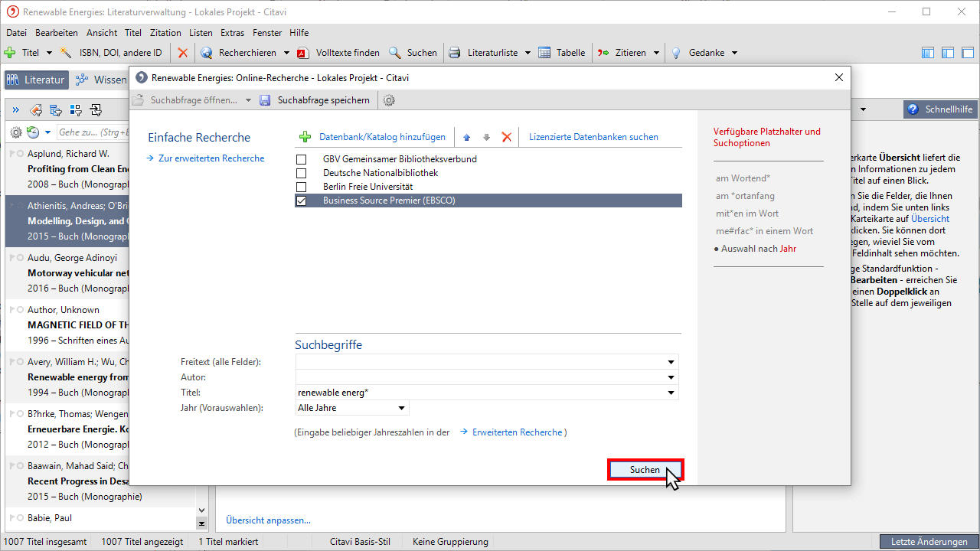Click Datenbank/Katalog hinzufügen plus icon
980x551 pixels.
point(305,137)
